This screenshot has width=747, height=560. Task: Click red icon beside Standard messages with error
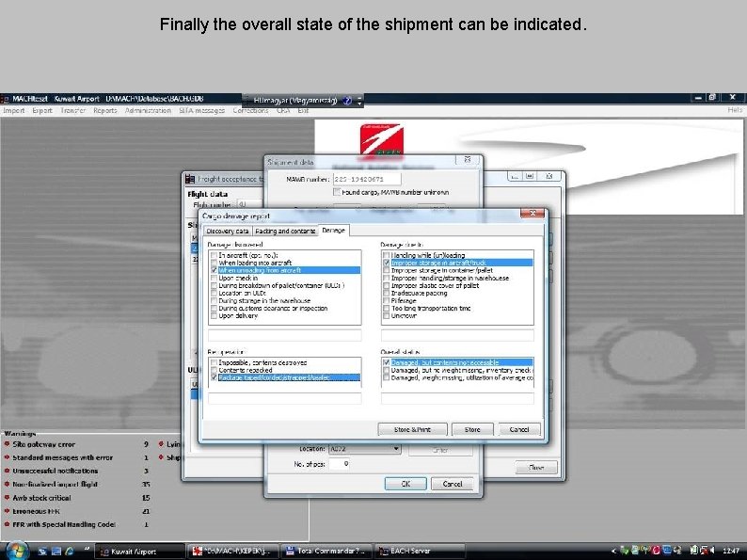pos(8,457)
